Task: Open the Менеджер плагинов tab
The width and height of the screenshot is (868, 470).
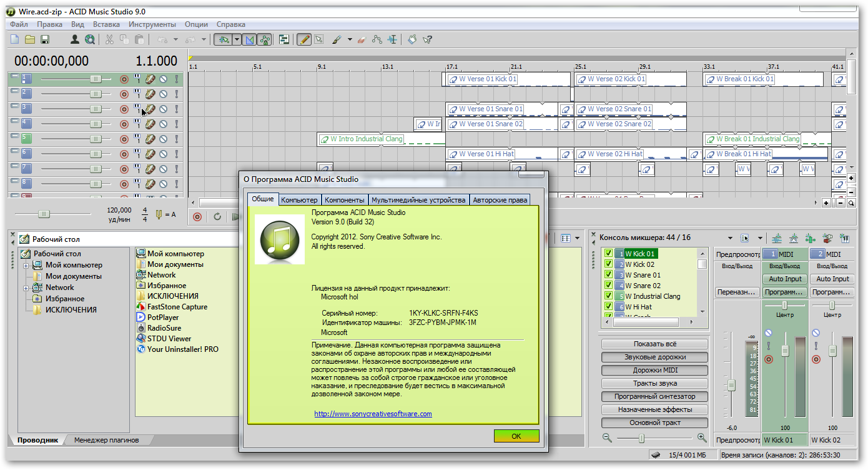Action: [x=107, y=440]
